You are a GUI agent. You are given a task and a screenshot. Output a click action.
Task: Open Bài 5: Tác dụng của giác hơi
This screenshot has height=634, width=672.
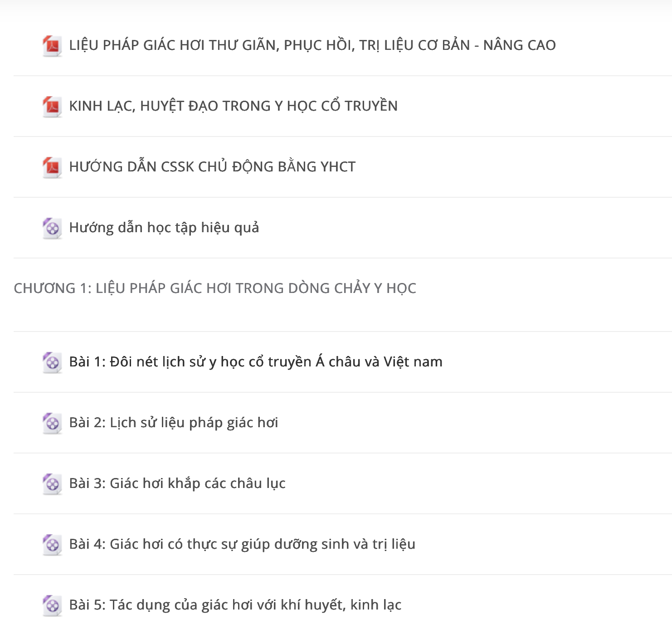point(235,605)
